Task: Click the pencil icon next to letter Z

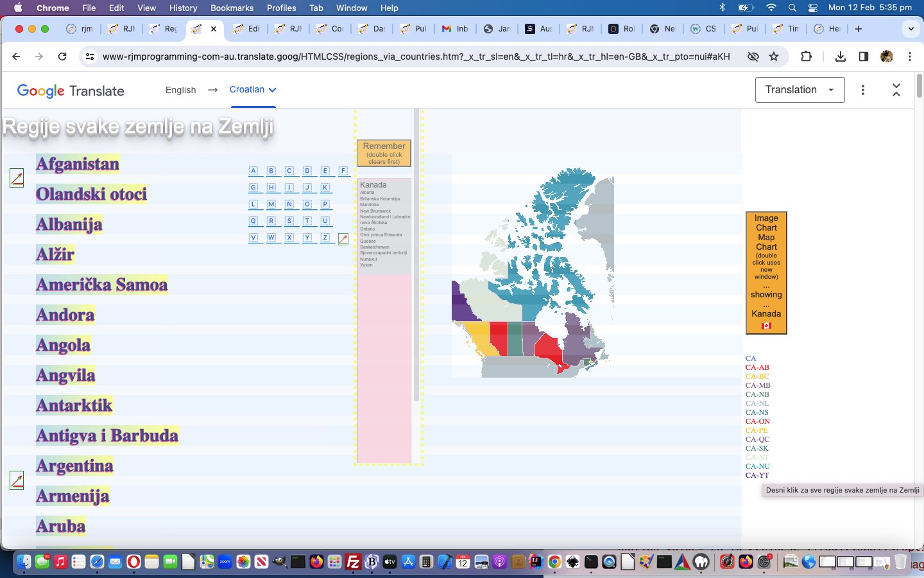Action: 343,239
